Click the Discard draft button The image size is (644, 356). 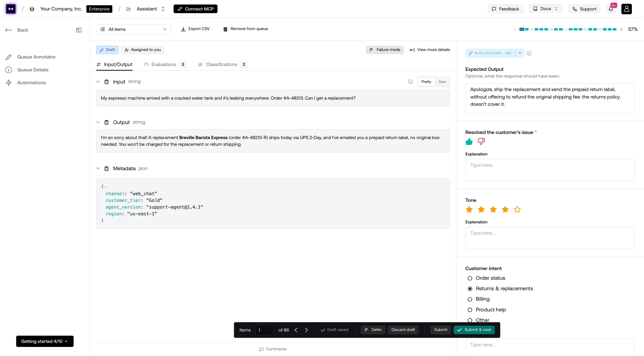pos(403,330)
